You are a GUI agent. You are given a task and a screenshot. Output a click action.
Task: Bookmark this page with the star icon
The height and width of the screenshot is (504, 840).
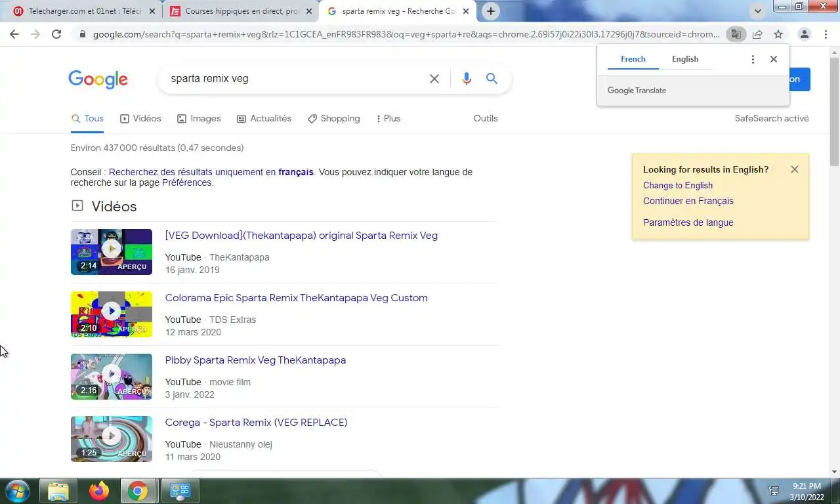click(778, 34)
